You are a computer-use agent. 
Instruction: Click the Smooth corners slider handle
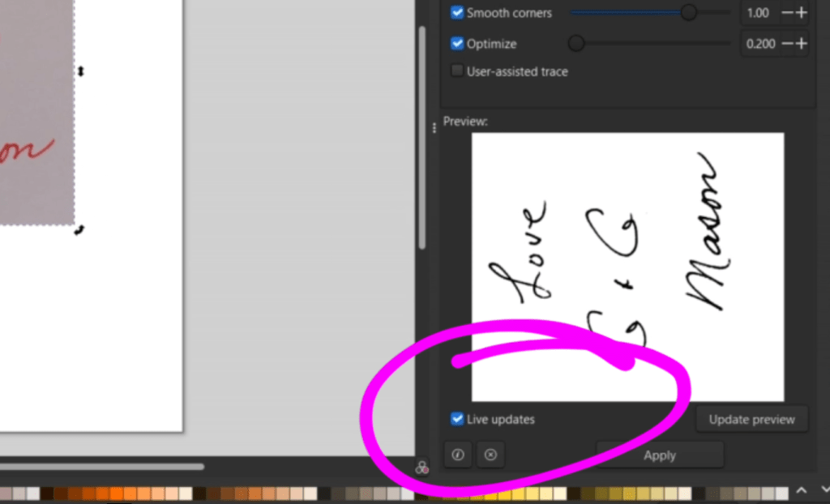coord(688,13)
